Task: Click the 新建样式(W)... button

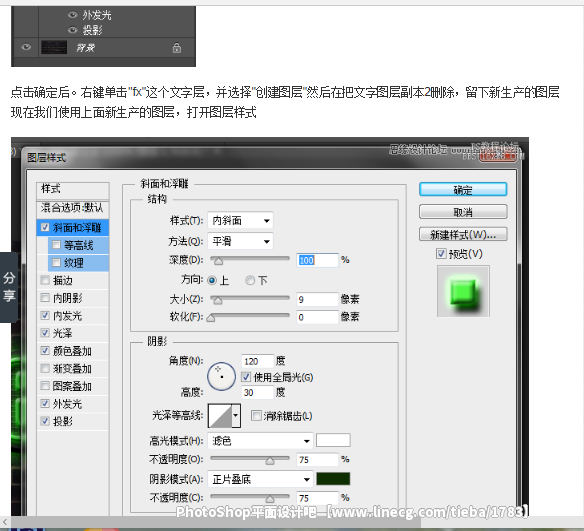Action: [x=463, y=234]
